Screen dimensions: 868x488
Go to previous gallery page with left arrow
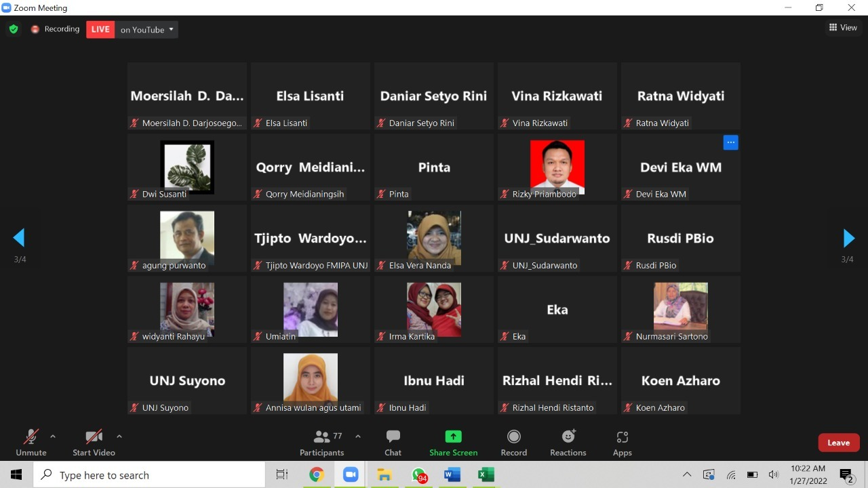coord(19,238)
